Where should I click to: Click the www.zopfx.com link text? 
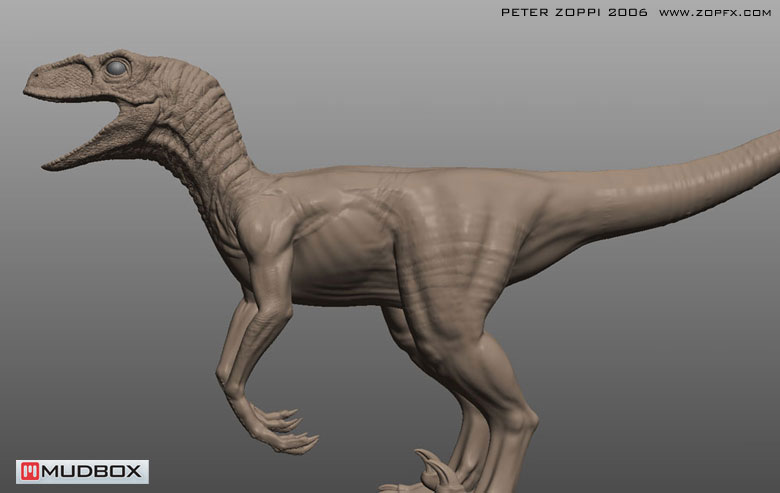(x=715, y=13)
